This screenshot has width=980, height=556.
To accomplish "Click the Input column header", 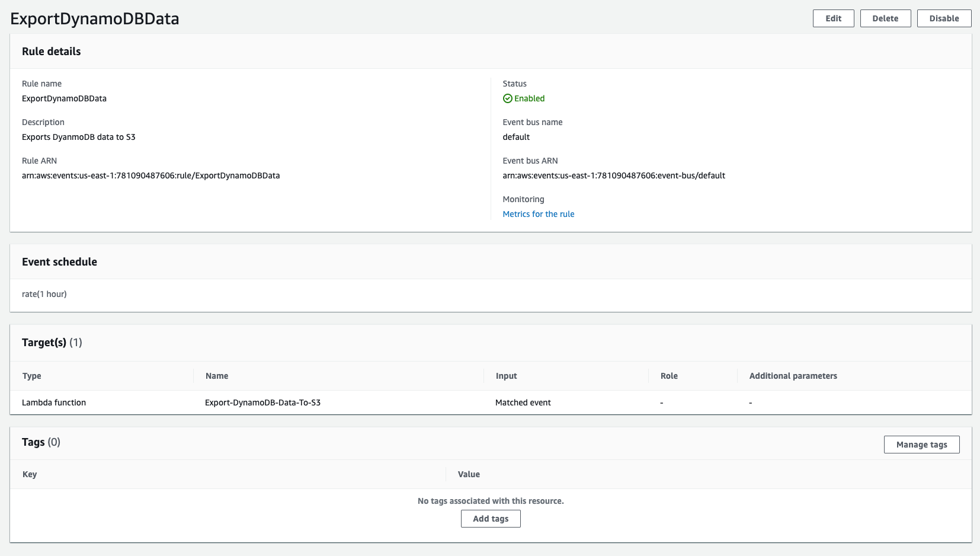I will (506, 376).
